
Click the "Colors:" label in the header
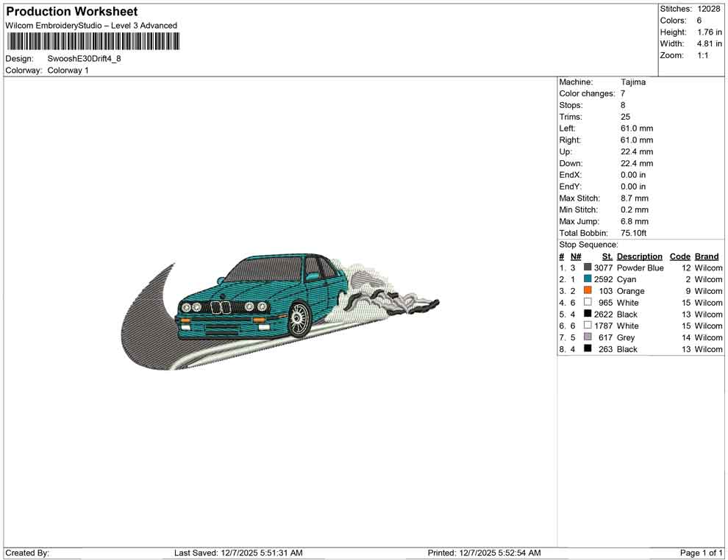pos(673,21)
